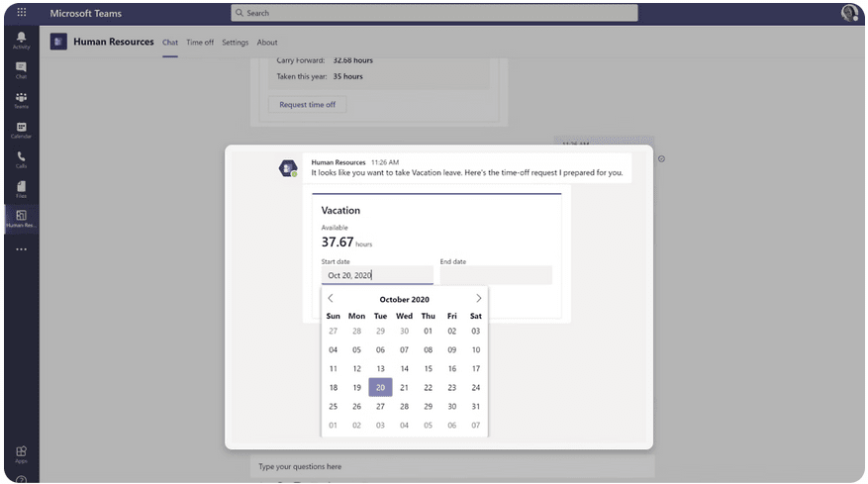Image resolution: width=868 pixels, height=484 pixels.
Task: Select October 15 in the calendar
Action: pyautogui.click(x=428, y=369)
